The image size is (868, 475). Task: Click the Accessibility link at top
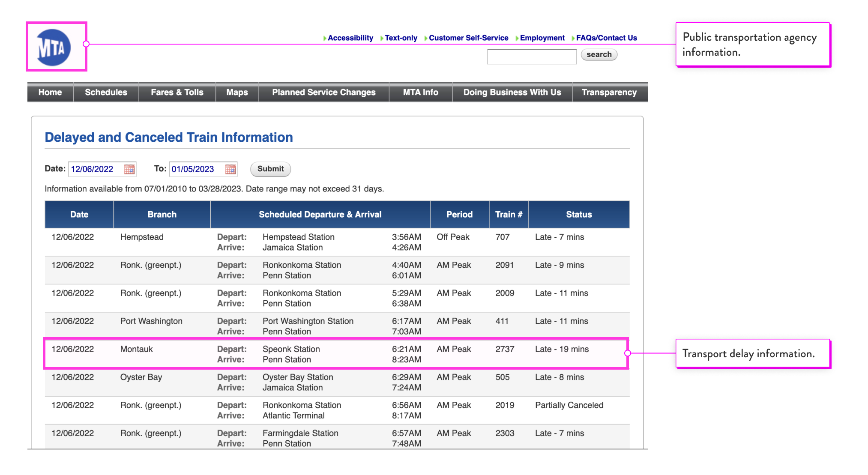(350, 38)
